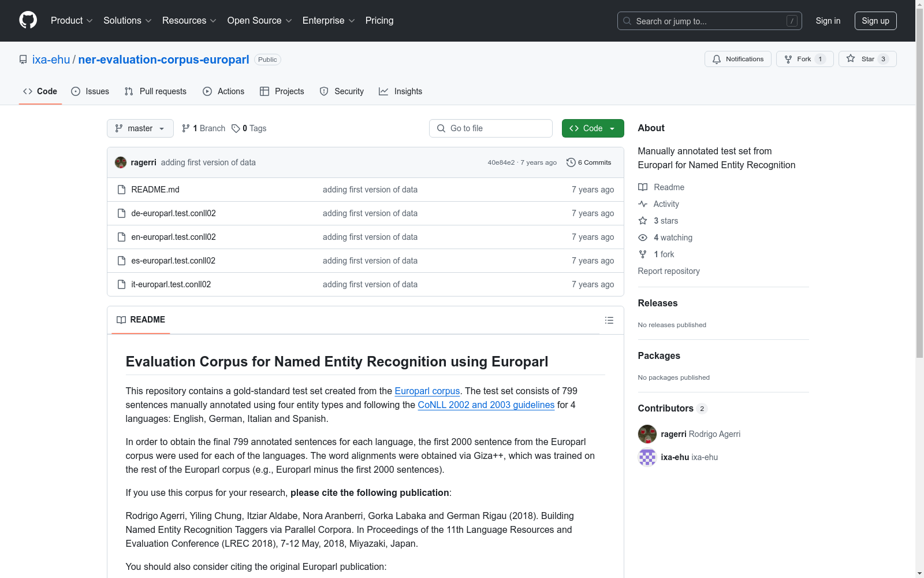Image resolution: width=924 pixels, height=578 pixels.
Task: Open CoNLL 2002 and 2003 guidelines link
Action: click(x=486, y=405)
